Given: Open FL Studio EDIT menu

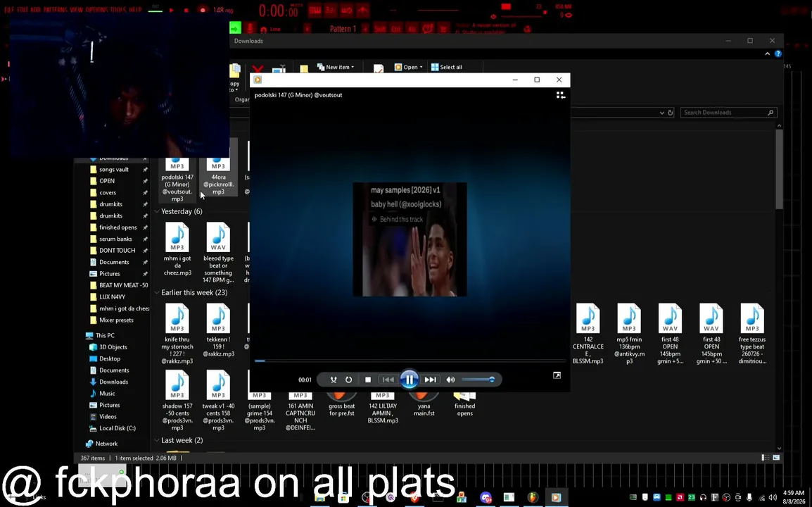Looking at the screenshot, I should [22, 11].
